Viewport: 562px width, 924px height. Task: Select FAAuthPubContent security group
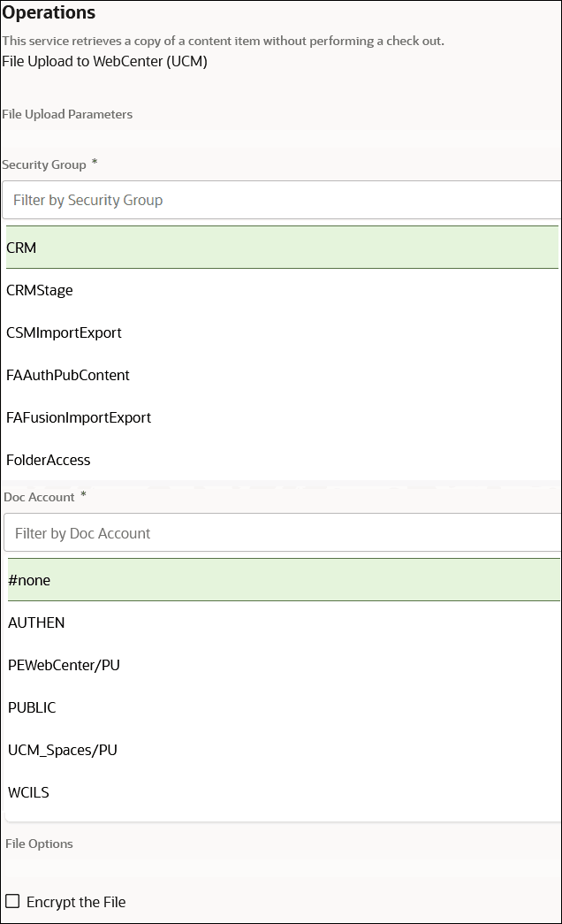point(281,375)
